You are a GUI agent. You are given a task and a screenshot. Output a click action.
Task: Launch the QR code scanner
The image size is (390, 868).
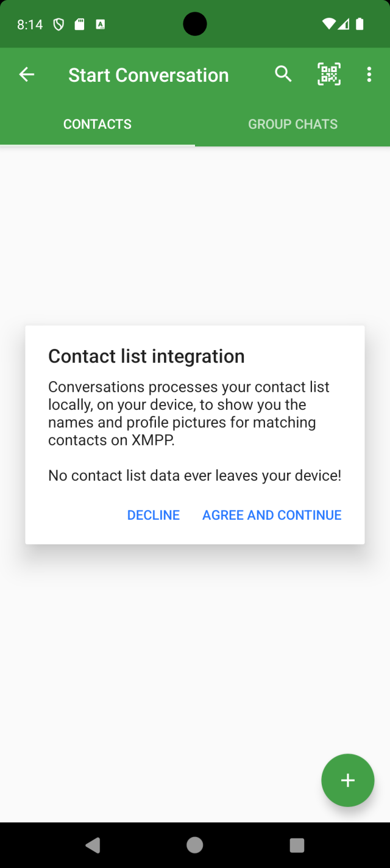tap(329, 74)
